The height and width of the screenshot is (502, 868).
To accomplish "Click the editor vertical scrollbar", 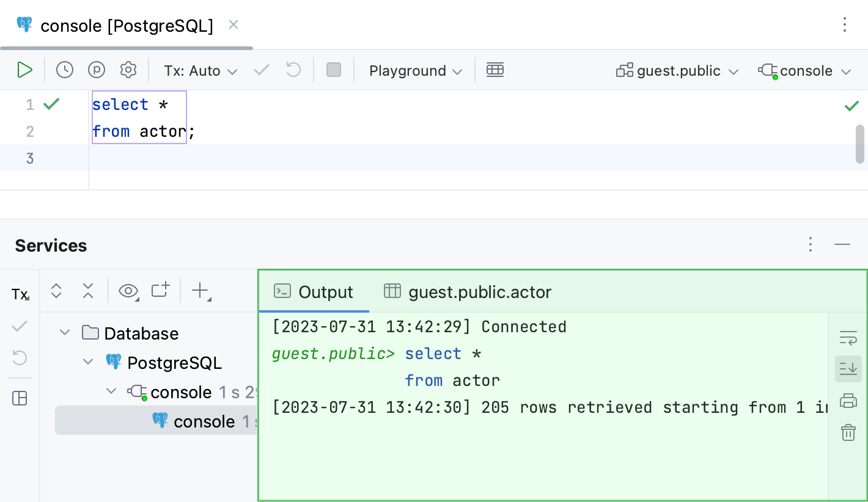I will tap(860, 144).
